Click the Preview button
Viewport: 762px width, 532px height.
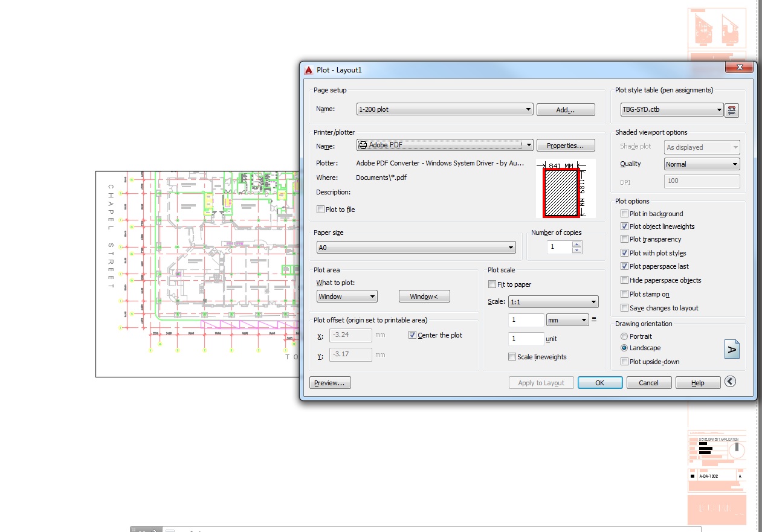click(x=330, y=382)
